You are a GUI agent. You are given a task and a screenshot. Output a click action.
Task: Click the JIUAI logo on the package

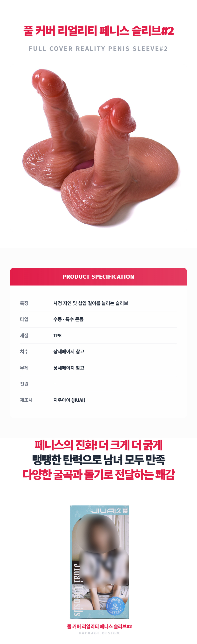(x=109, y=511)
